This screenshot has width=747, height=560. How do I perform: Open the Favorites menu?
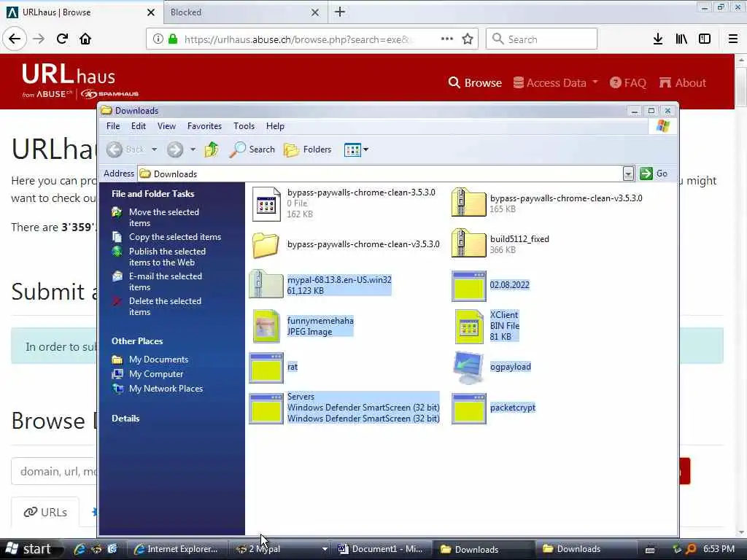click(204, 126)
